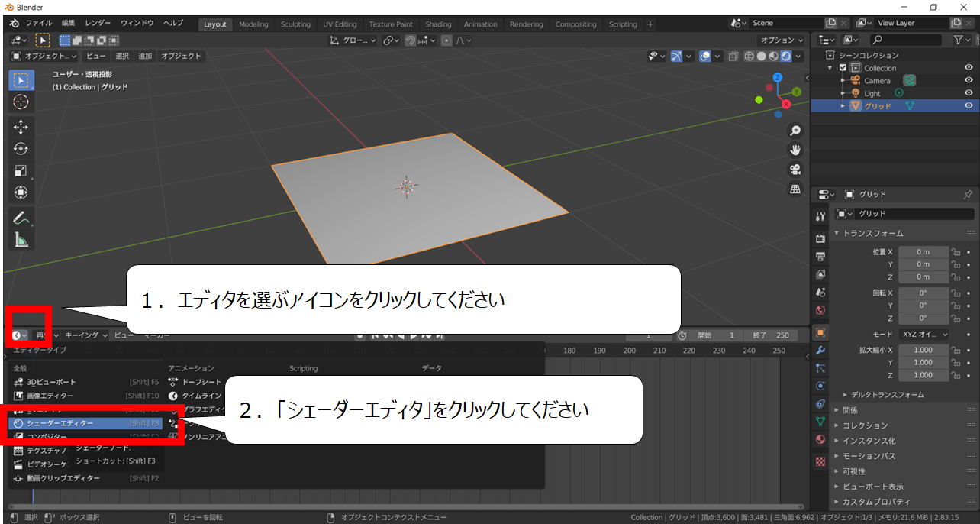
Task: Switch to Rendered viewport shading
Action: tap(786, 56)
